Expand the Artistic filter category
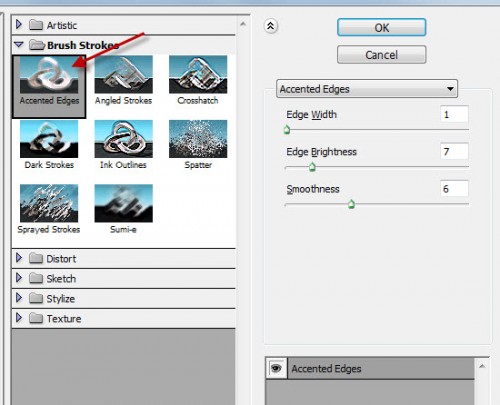Screen dimensions: 500x405 point(19,24)
